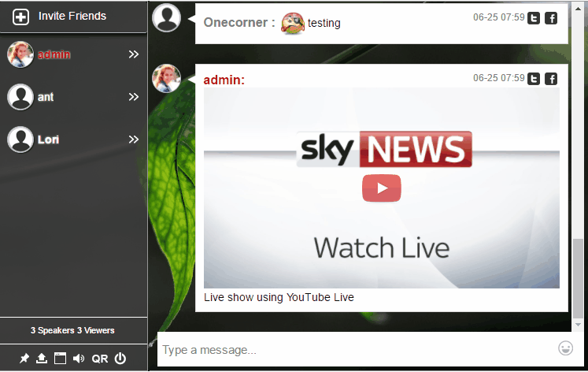The image size is (588, 372).
Task: Expand the admin user options chevron
Action: click(x=134, y=54)
